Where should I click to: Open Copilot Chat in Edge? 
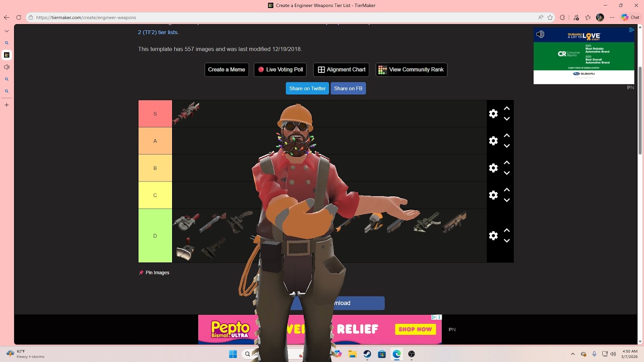[630, 17]
